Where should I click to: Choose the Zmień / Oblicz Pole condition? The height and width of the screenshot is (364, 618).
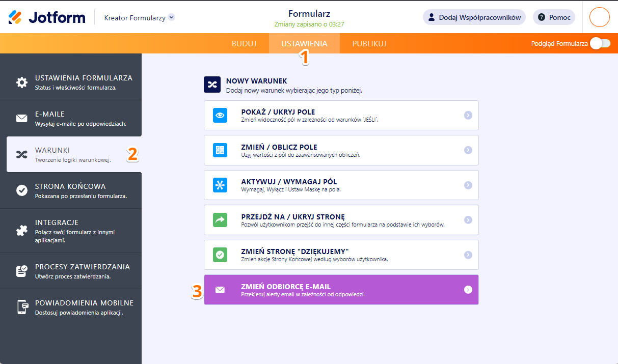341,150
